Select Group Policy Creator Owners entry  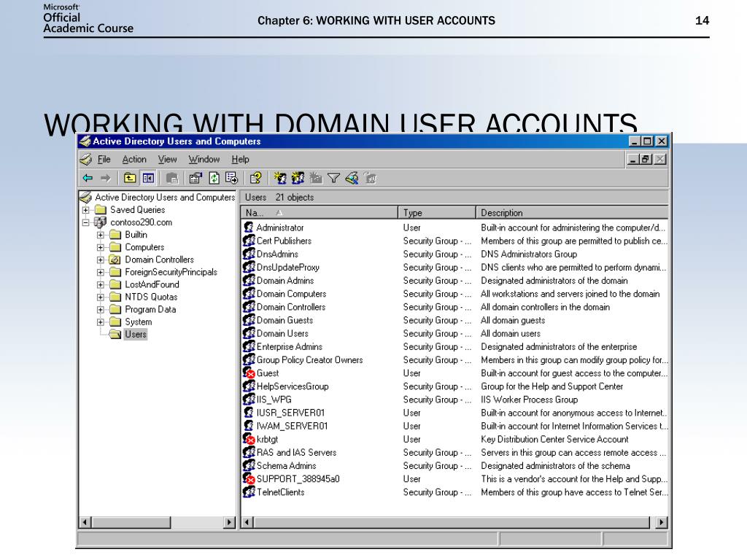tap(309, 360)
